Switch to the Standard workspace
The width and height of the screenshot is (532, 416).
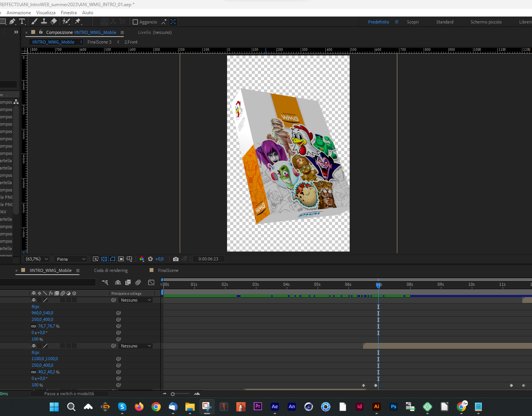tap(444, 22)
